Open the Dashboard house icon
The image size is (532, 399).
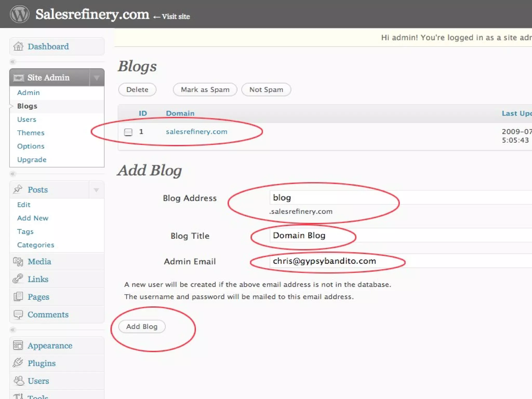[x=18, y=46]
